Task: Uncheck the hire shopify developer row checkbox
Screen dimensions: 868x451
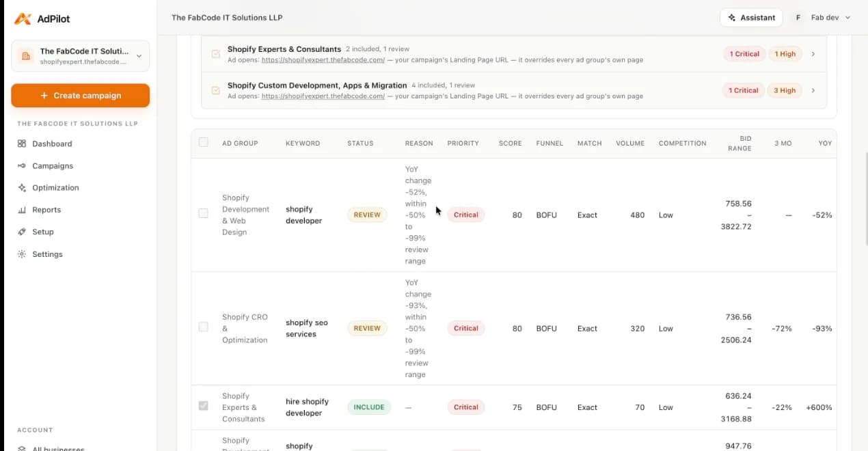Action: (x=203, y=406)
